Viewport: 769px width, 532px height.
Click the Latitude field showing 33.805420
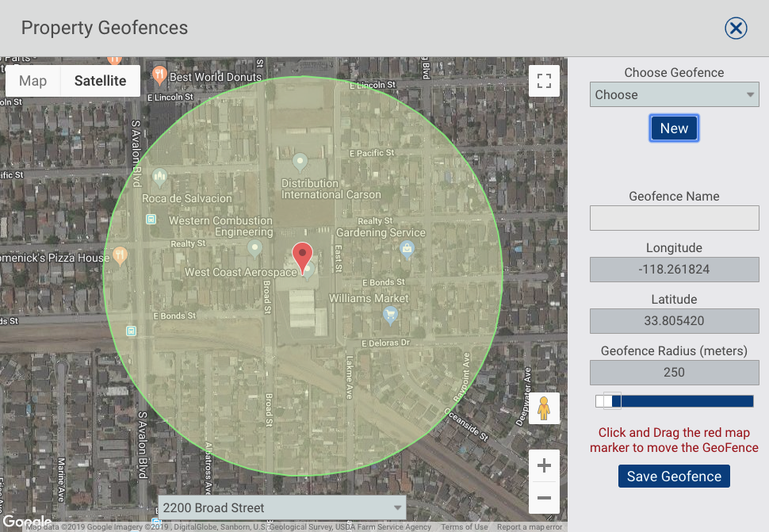675,321
